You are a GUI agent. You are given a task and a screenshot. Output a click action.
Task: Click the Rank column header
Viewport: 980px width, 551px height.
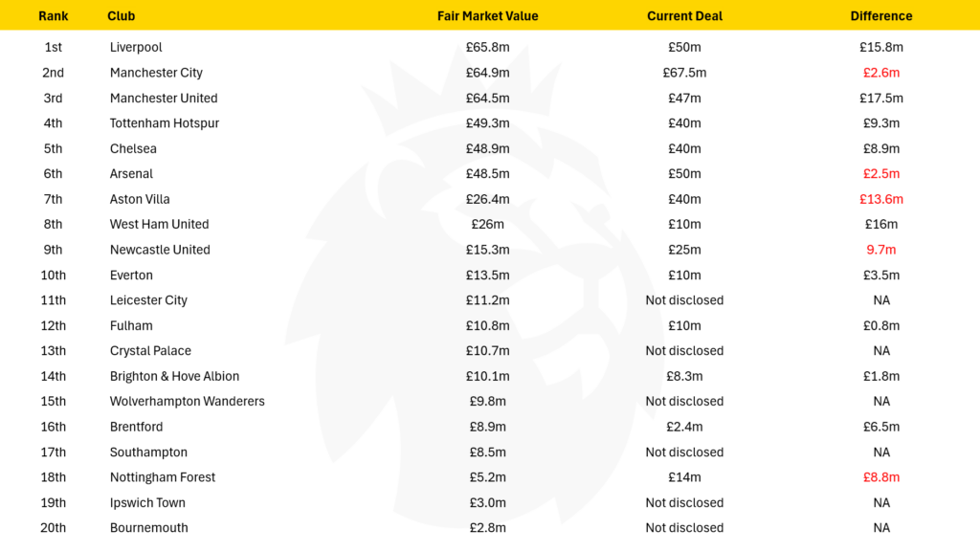click(54, 16)
